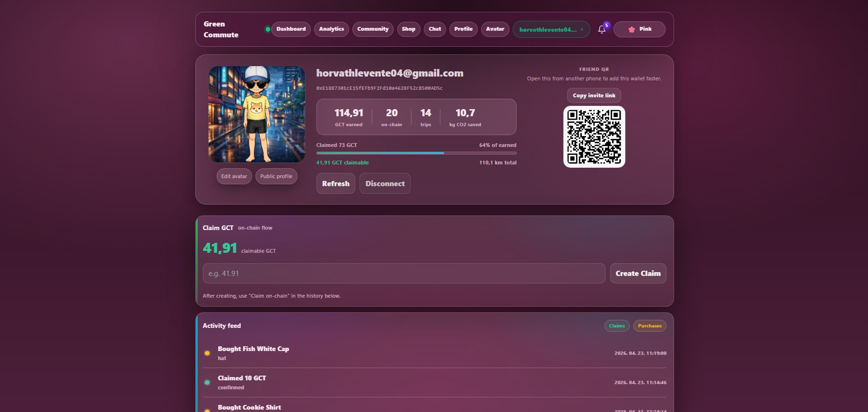Click the friend QR code
Screen dimensions: 868x412
594,137
